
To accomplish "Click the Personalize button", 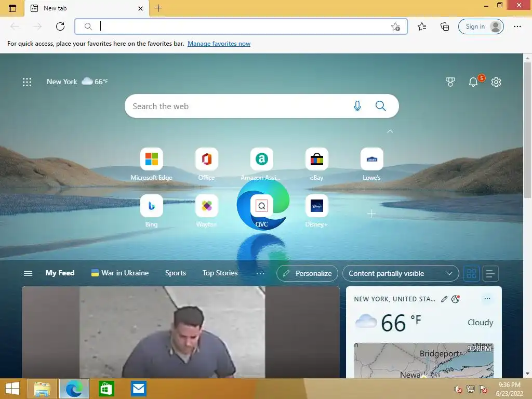I will pyautogui.click(x=307, y=273).
